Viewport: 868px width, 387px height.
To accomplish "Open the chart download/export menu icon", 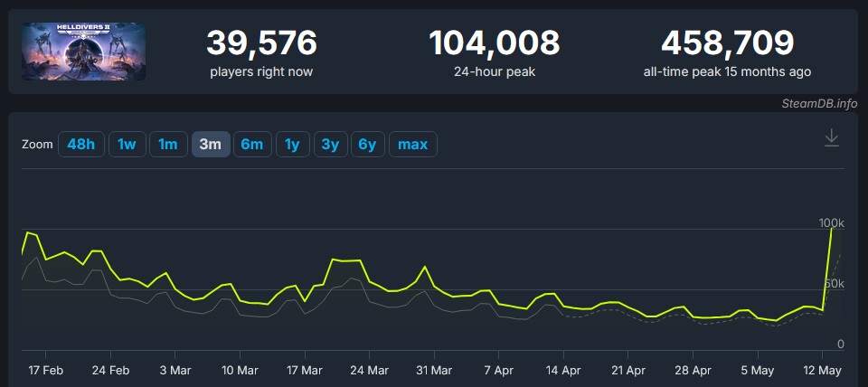I will click(832, 137).
